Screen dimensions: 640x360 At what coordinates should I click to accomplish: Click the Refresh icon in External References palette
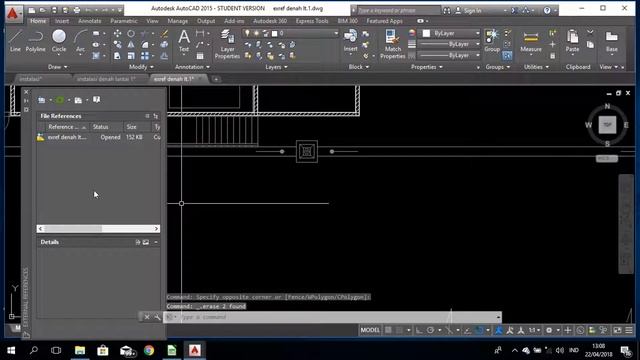coord(60,100)
